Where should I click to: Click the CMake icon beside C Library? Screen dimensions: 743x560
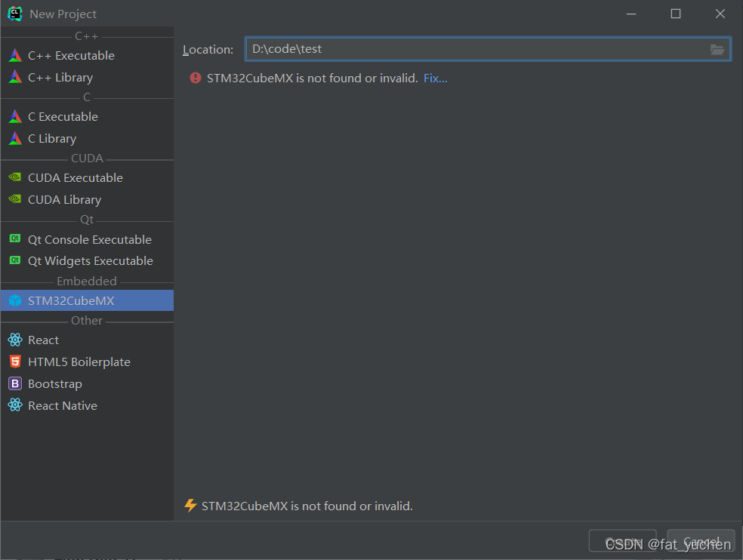15,138
